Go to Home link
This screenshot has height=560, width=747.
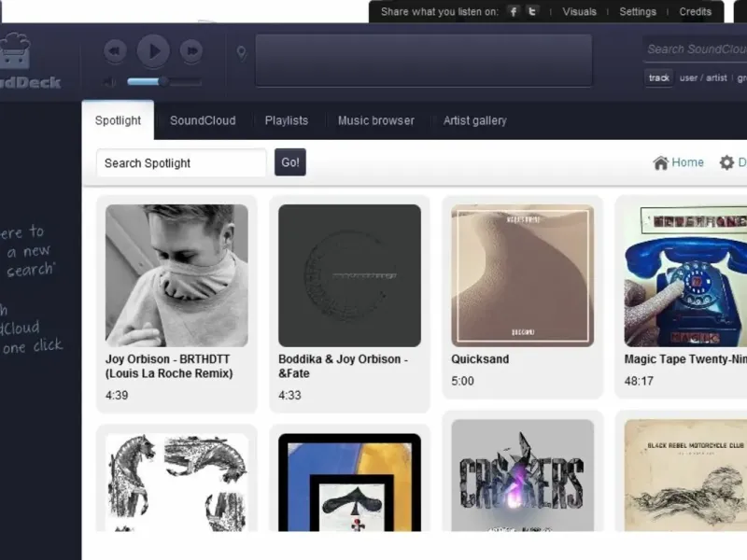[x=679, y=162]
